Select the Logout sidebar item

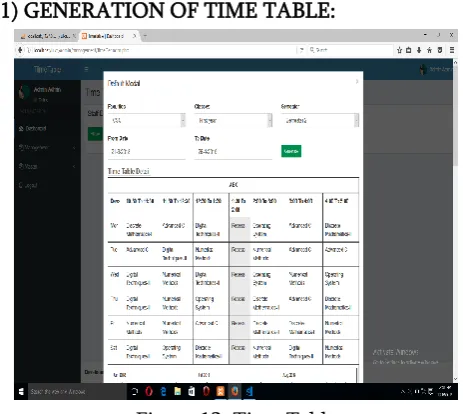point(47,185)
